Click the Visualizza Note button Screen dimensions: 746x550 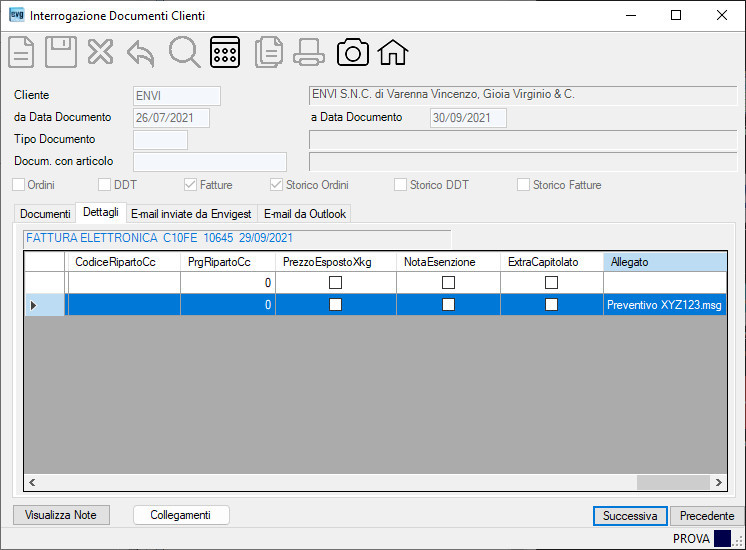[61, 515]
